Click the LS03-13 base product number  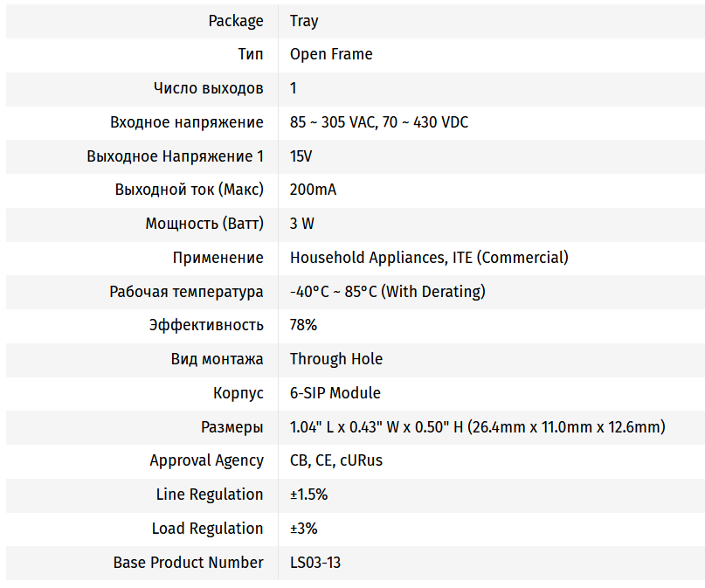pyautogui.click(x=315, y=563)
